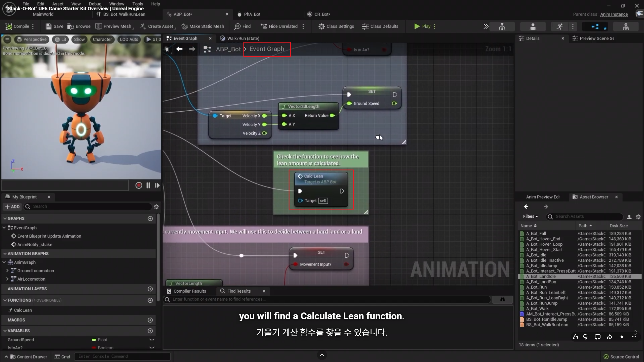The width and height of the screenshot is (644, 362).
Task: Open the LOD Auto menu
Action: tap(129, 39)
